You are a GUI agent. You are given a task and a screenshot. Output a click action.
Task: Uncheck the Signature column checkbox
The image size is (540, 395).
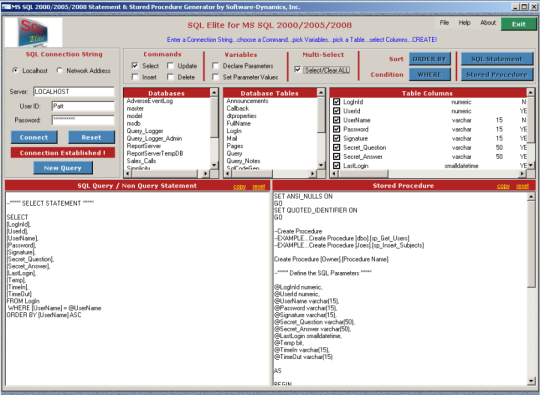[x=336, y=138]
